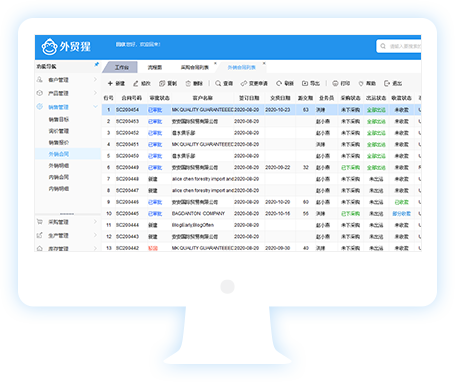Click the 变更申请 toolbar button
Screen dimensions: 455x382
(254, 83)
